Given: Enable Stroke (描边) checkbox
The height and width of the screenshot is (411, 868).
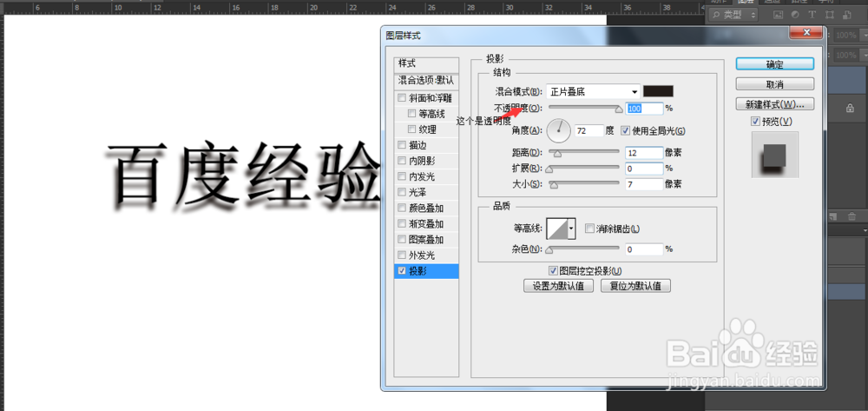Looking at the screenshot, I should pos(401,145).
